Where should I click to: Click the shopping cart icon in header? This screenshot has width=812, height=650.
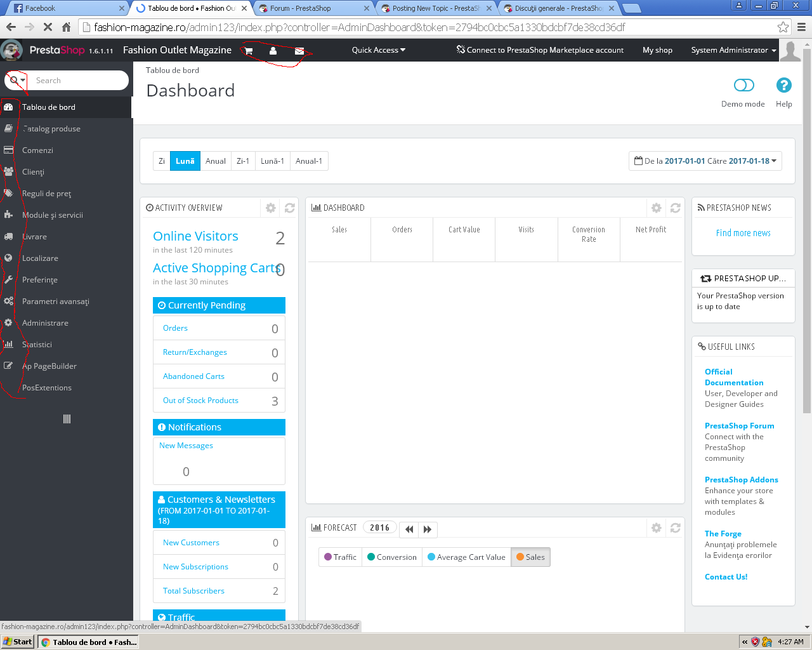pos(249,51)
